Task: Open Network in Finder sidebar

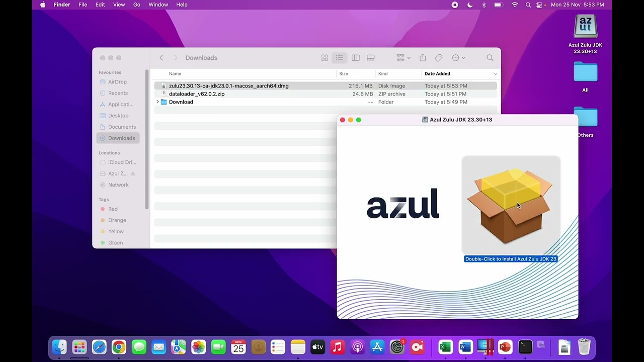Action: (x=118, y=185)
